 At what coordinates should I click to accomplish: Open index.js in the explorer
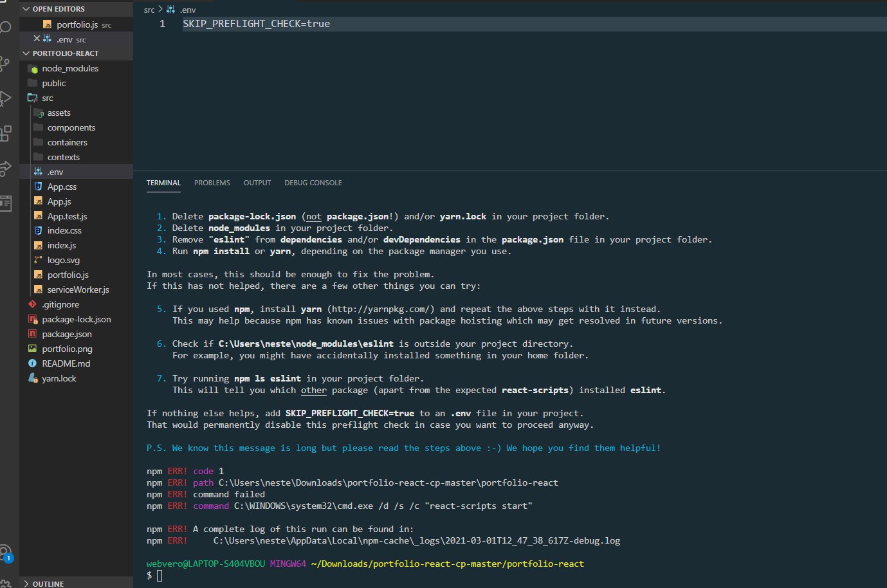(x=76, y=245)
